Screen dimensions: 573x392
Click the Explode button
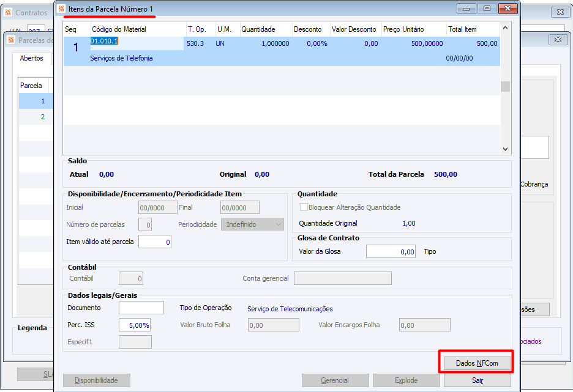pyautogui.click(x=406, y=380)
